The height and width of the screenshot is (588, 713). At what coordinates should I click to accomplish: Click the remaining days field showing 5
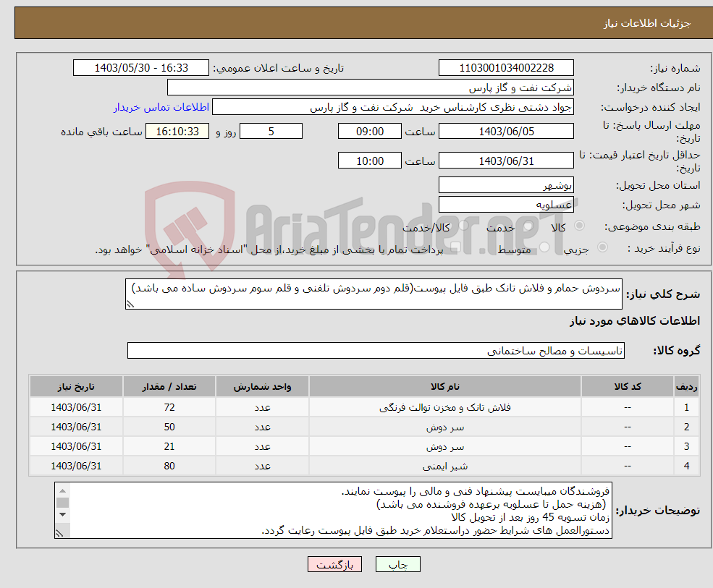pyautogui.click(x=271, y=132)
